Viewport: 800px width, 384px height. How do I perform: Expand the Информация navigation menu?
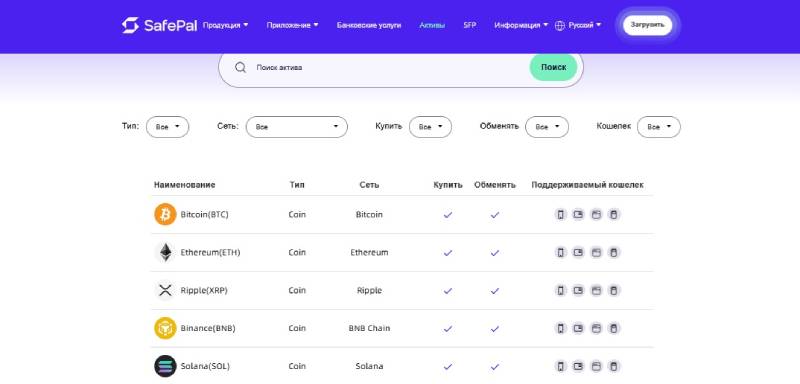tap(521, 25)
